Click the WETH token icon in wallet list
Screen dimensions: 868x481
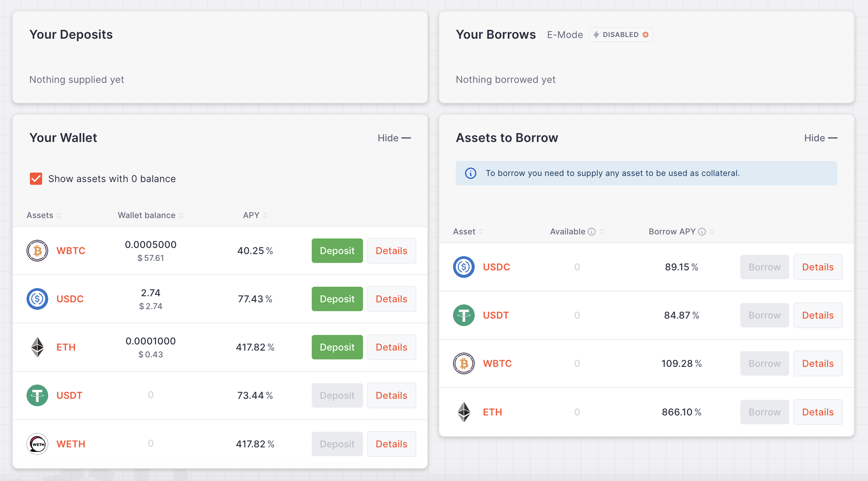coord(37,444)
